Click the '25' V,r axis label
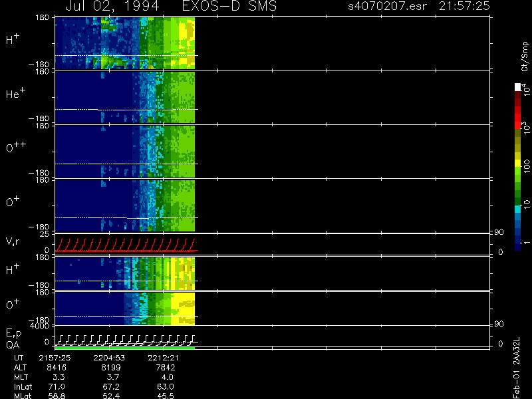Image resolution: width=532 pixels, height=399 pixels. coord(45,234)
